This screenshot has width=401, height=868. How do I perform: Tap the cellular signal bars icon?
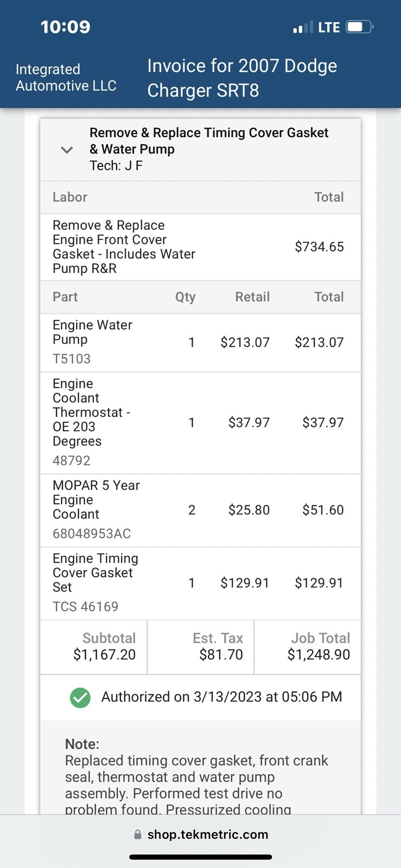[x=303, y=27]
